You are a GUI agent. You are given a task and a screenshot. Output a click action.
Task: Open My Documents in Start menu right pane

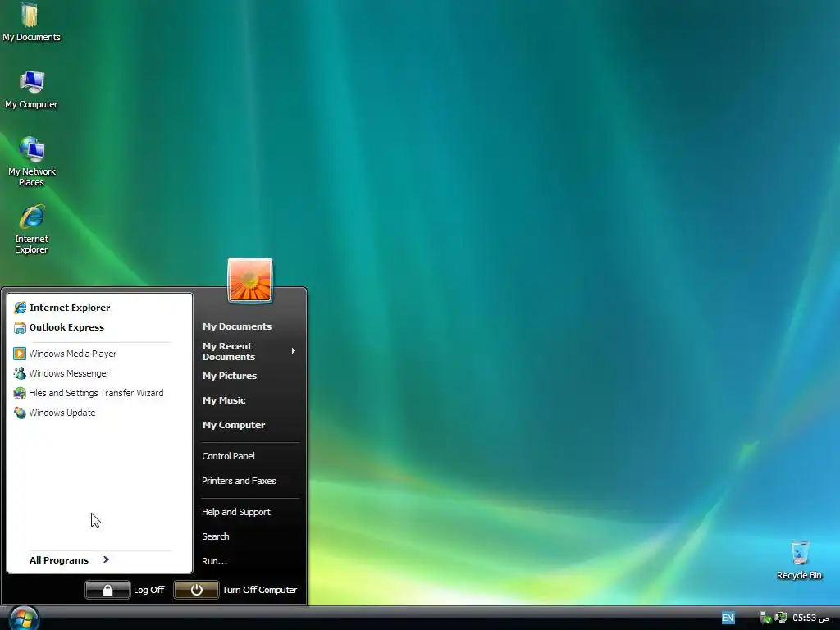tap(237, 326)
